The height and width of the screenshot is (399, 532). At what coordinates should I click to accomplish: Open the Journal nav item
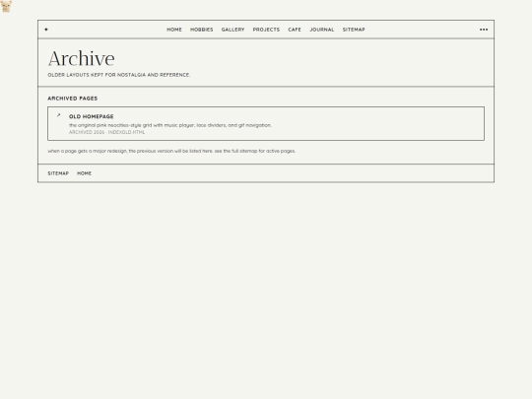point(321,30)
